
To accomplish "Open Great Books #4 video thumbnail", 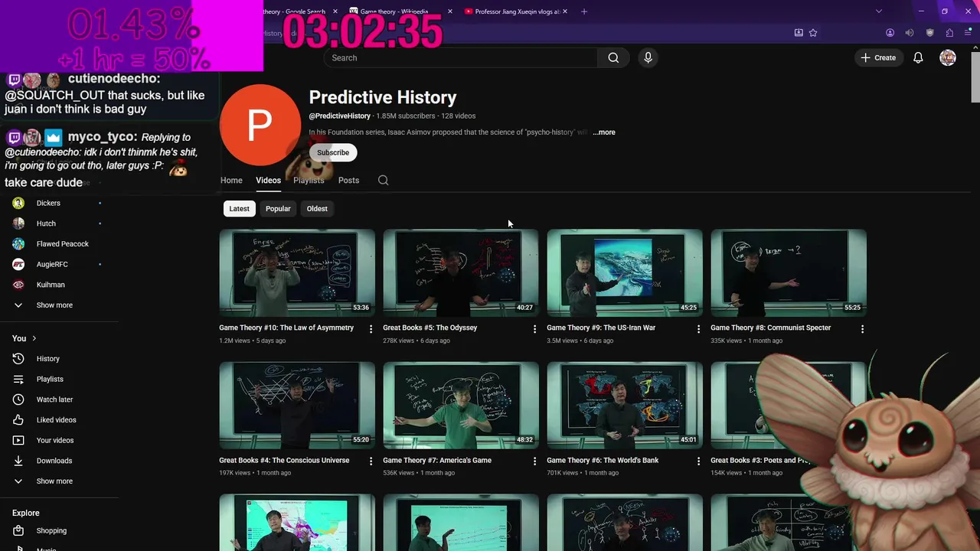I will pos(297,406).
